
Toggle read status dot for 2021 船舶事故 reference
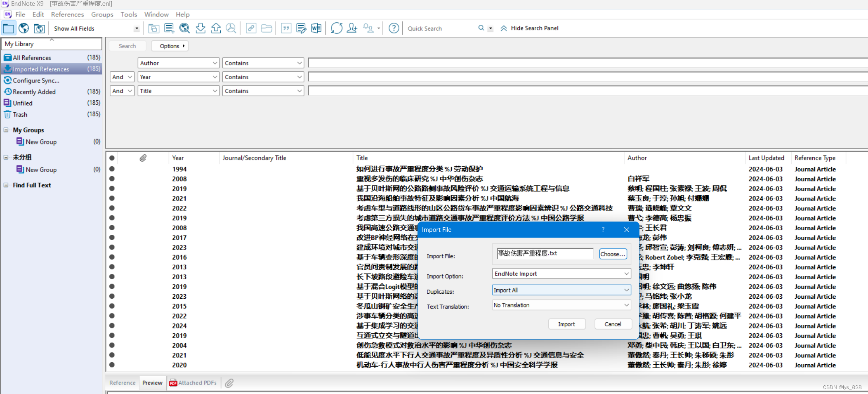click(x=112, y=198)
